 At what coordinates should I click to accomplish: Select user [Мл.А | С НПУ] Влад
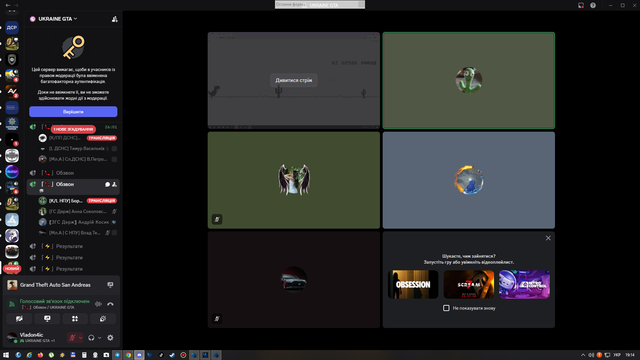point(78,233)
